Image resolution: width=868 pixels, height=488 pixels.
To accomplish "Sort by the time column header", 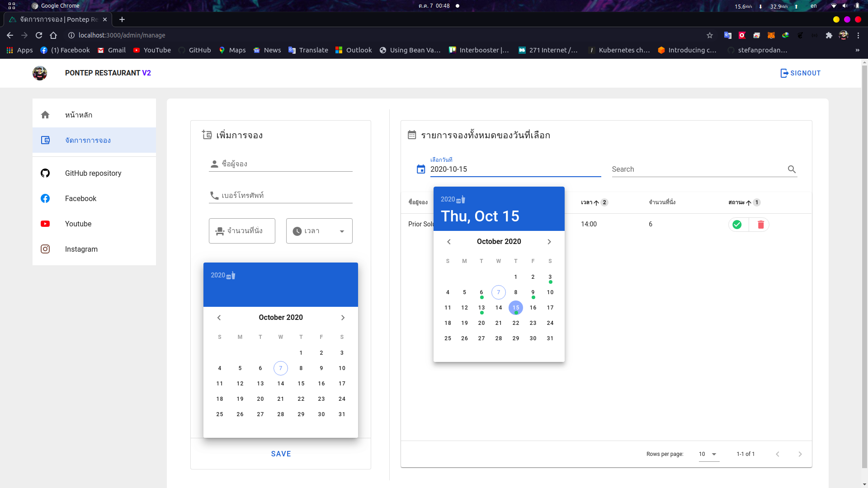I will [594, 202].
